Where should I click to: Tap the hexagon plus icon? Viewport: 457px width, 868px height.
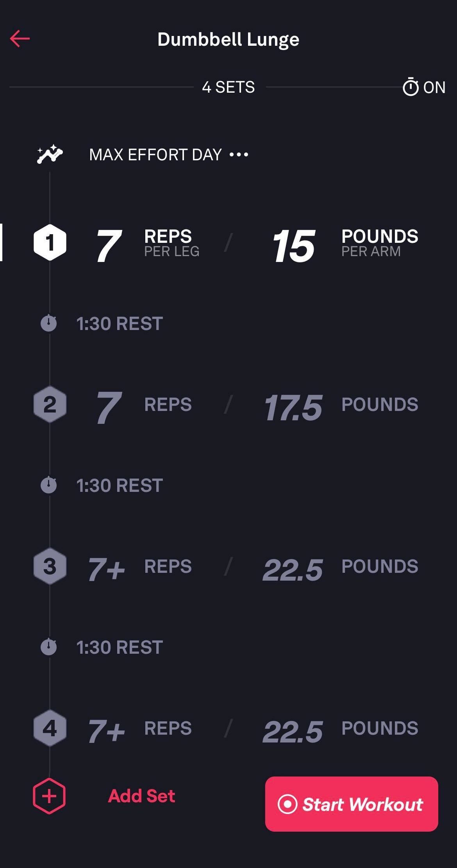[49, 796]
